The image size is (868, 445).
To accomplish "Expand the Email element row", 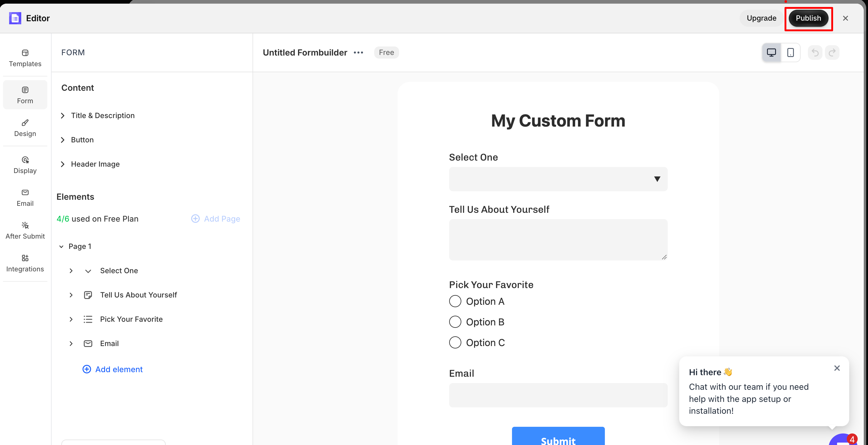I will click(71, 344).
